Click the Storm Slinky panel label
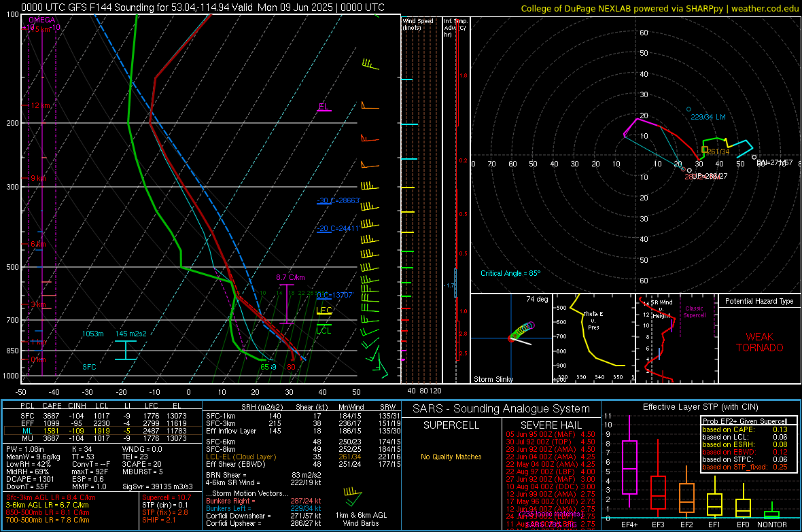Screen dimensions: 802x532 (493, 379)
